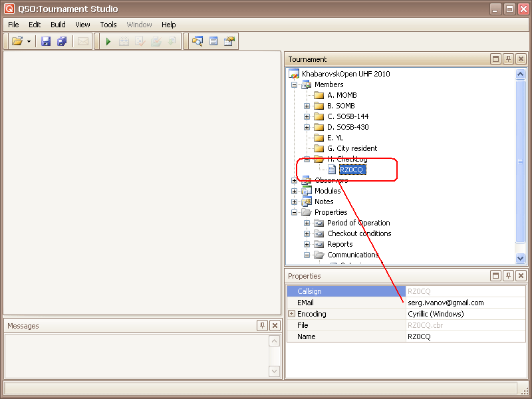Click the document list toolbar icon

[x=213, y=41]
